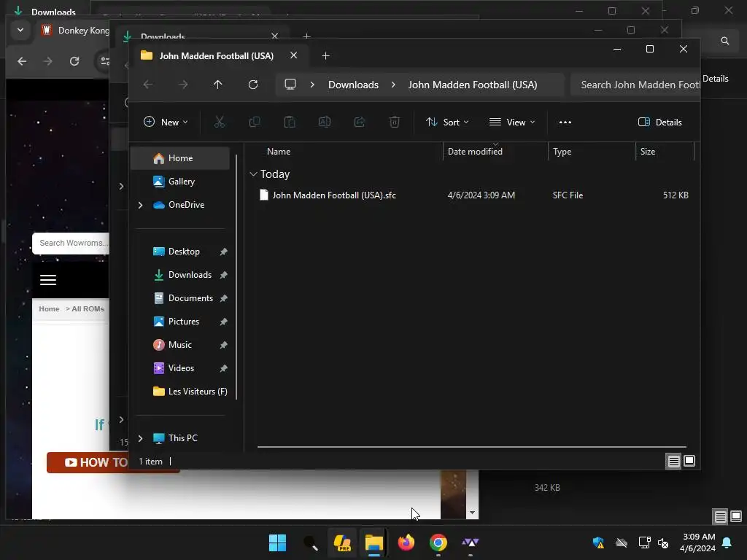Open Music quick access folder
This screenshot has height=560, width=747.
pos(179,345)
